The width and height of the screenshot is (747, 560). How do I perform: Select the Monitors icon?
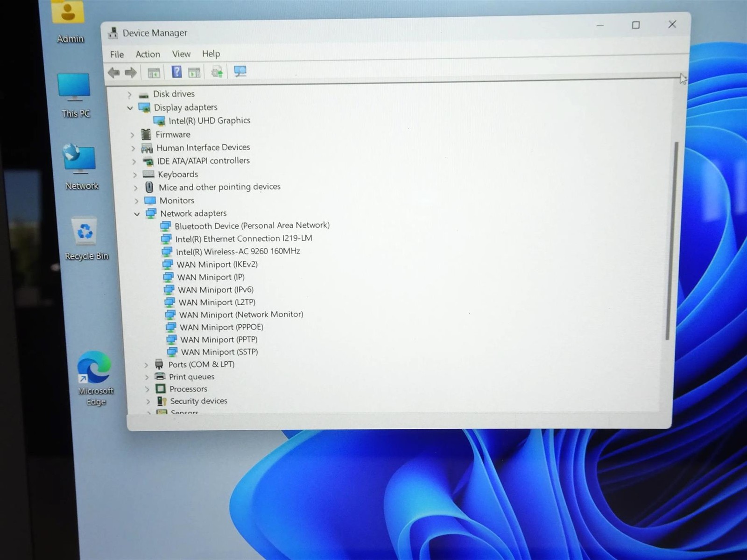(150, 201)
